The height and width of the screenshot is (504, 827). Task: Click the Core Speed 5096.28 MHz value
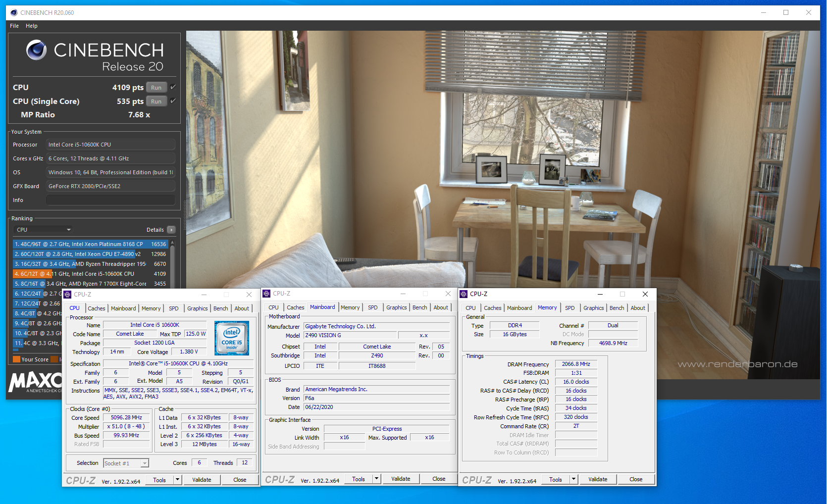(x=126, y=417)
